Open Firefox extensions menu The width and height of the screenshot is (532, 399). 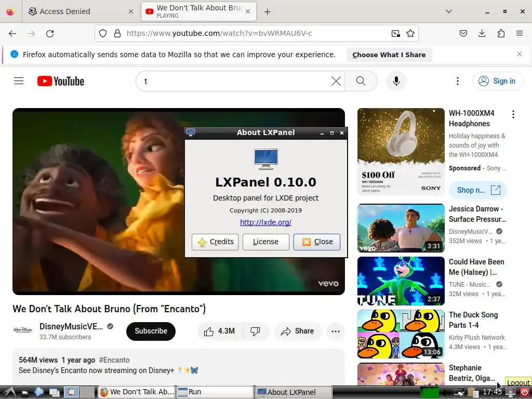click(x=501, y=33)
